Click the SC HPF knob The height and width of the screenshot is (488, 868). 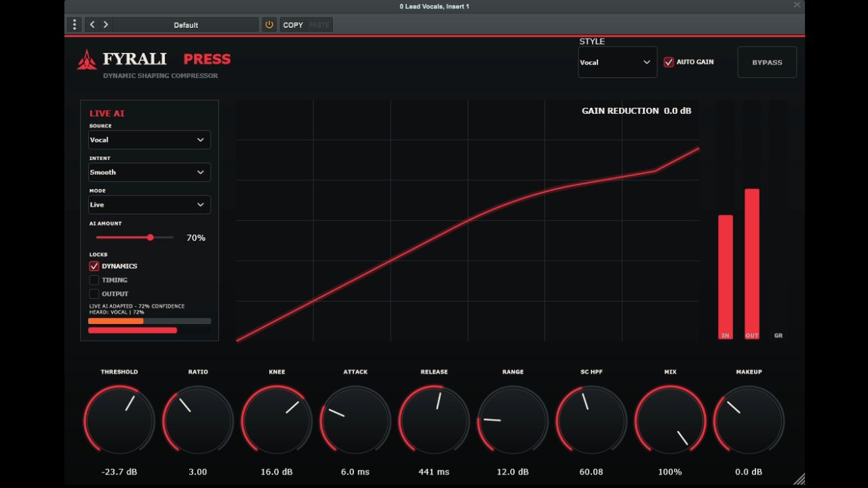(591, 420)
